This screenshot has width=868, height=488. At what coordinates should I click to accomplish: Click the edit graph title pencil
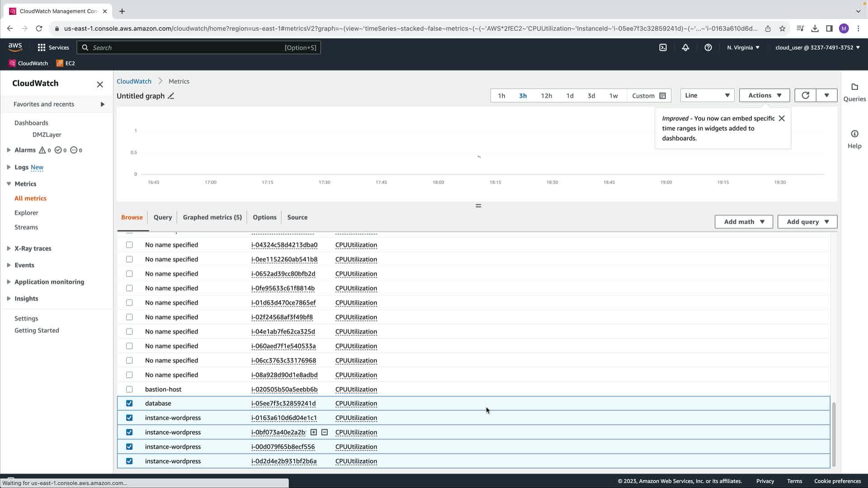(171, 96)
